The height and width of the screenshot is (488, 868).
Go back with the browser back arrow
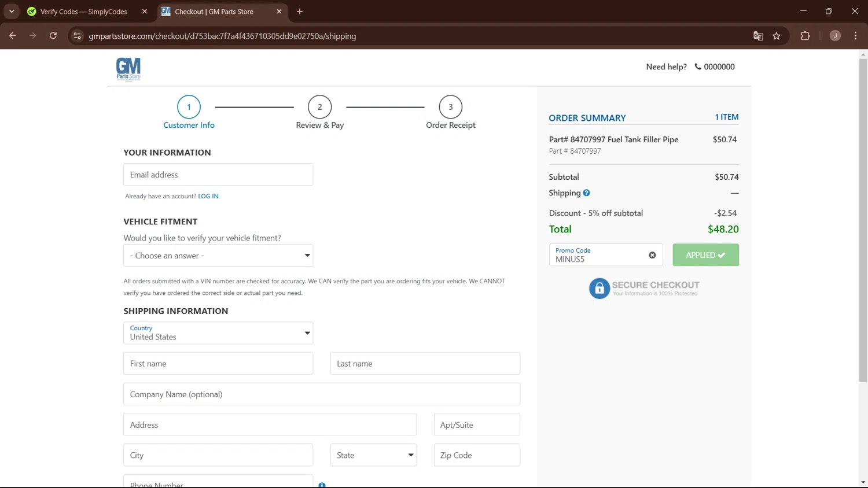[x=12, y=36]
